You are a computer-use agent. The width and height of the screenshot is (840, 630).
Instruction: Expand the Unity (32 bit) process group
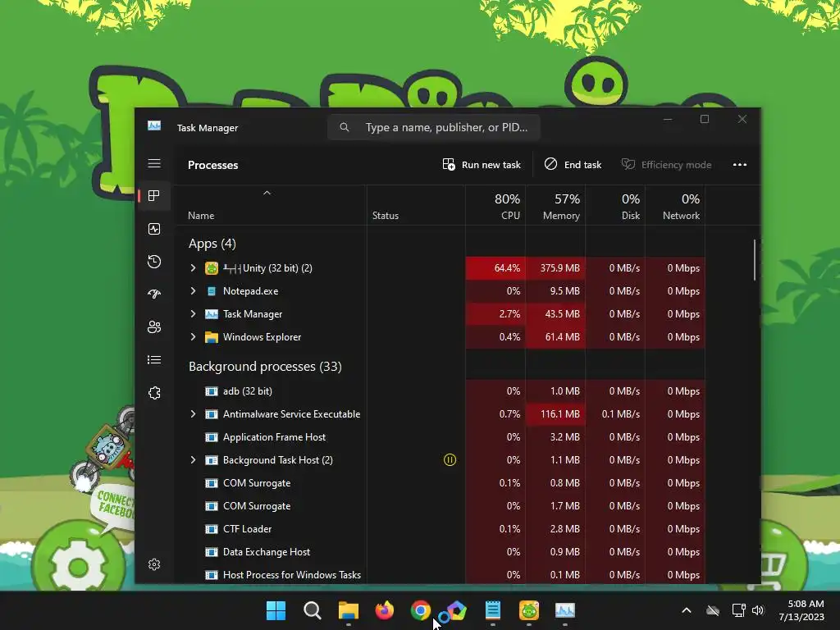tap(194, 268)
